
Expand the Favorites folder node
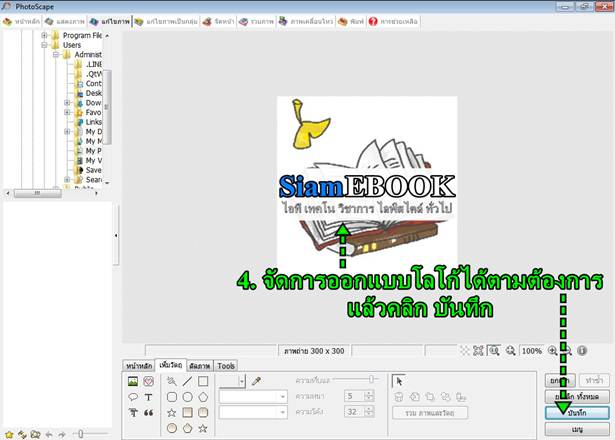coord(67,112)
